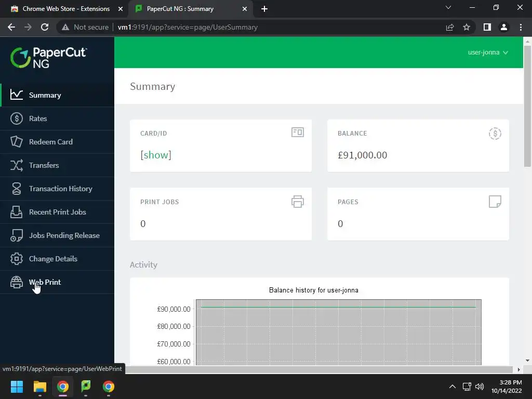532x399 pixels.
Task: Click the Transaction History hourglass icon
Action: 16,188
